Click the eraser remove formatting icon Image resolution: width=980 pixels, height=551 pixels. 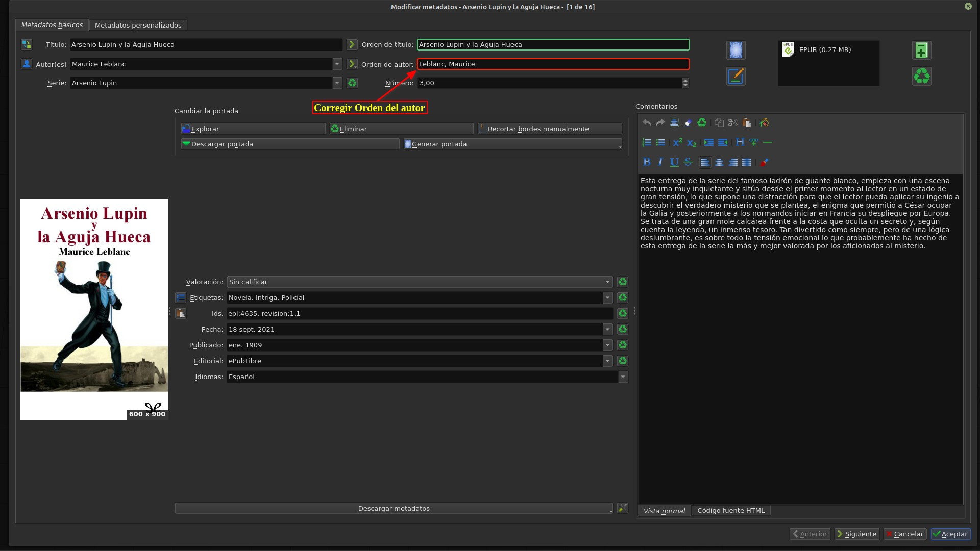click(688, 122)
